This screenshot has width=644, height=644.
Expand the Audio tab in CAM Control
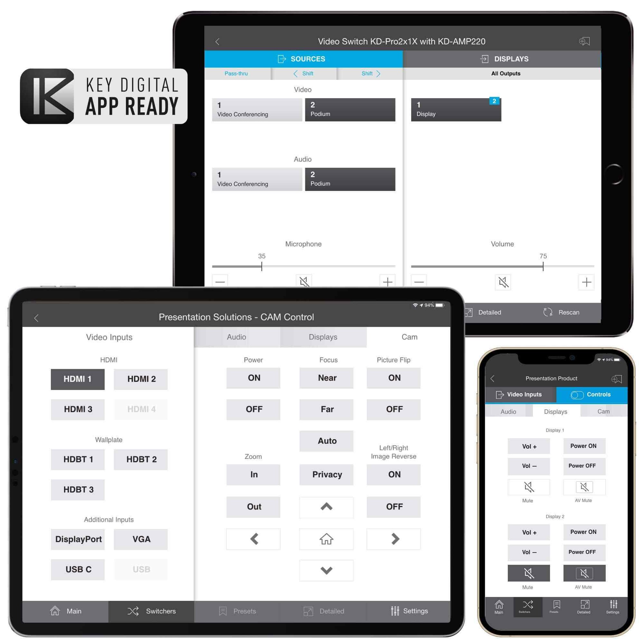point(235,337)
